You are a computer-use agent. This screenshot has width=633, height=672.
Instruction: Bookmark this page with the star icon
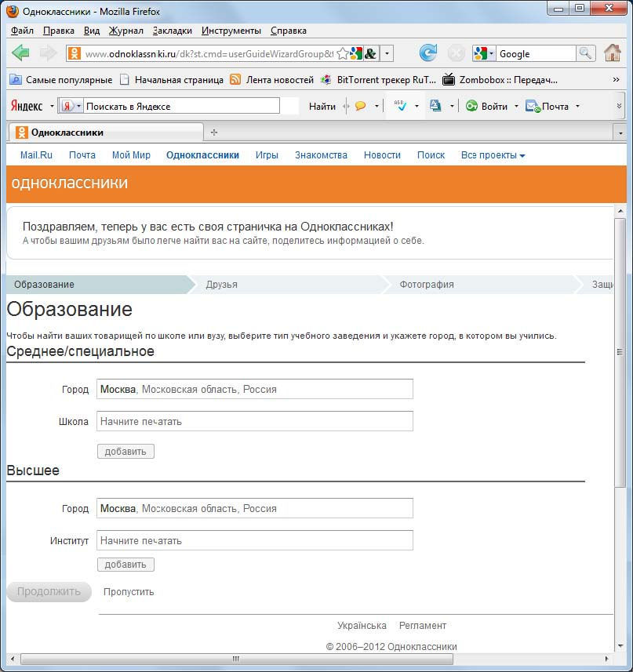pyautogui.click(x=342, y=54)
